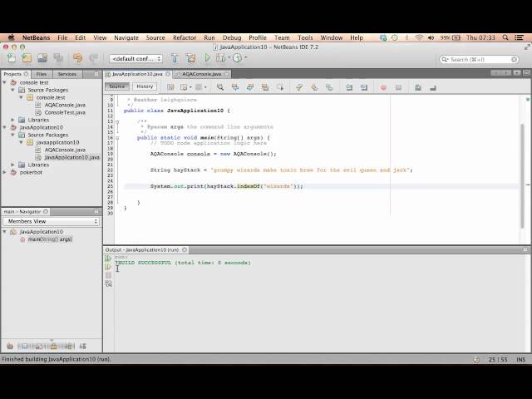
Task: Toggle the code fold marker at line 13
Action: (x=117, y=121)
